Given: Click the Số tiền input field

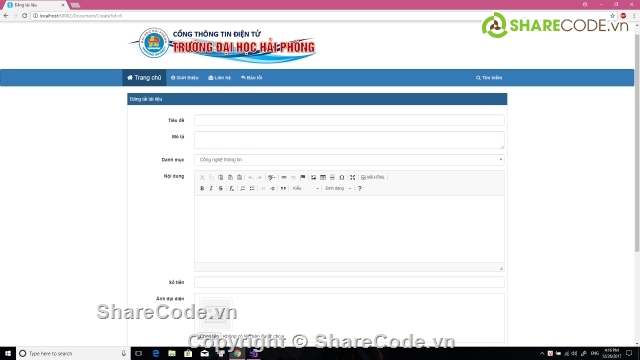Looking at the screenshot, I should pyautogui.click(x=349, y=282).
